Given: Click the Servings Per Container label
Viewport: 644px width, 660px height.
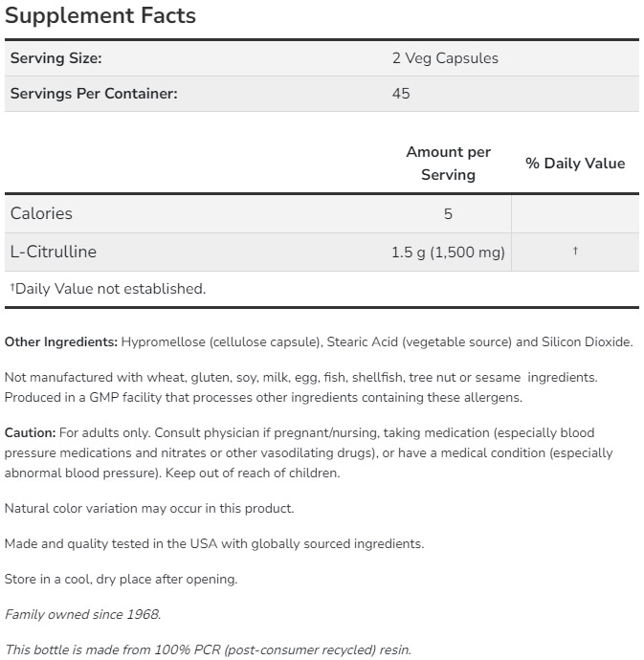Looking at the screenshot, I should click(x=94, y=94).
